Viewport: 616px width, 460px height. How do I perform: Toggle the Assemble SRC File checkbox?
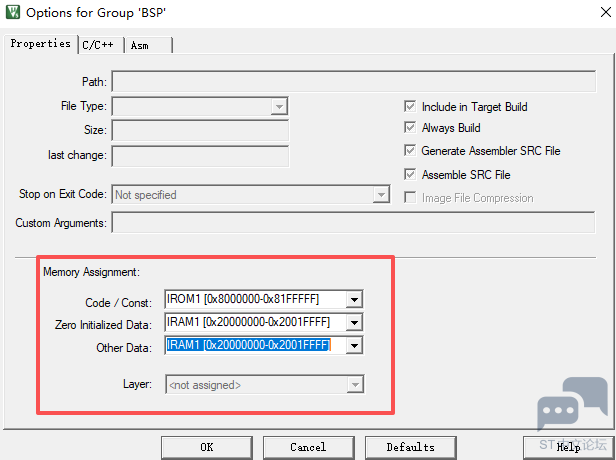(410, 174)
